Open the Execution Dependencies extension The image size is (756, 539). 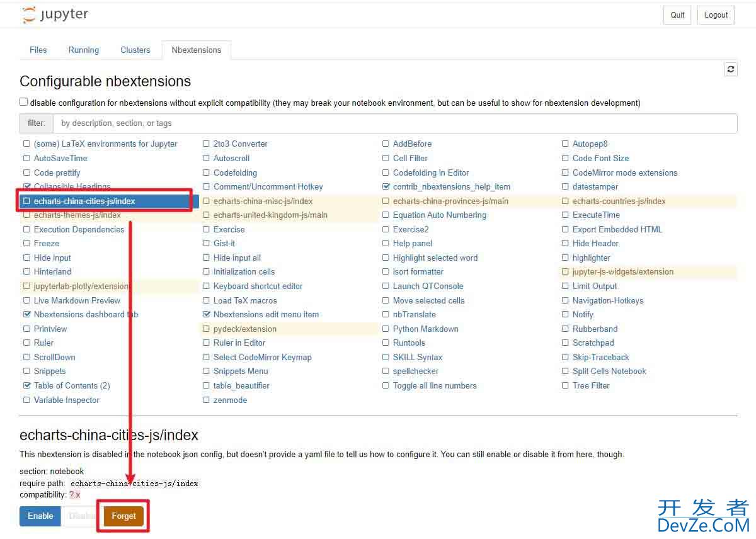[79, 229]
